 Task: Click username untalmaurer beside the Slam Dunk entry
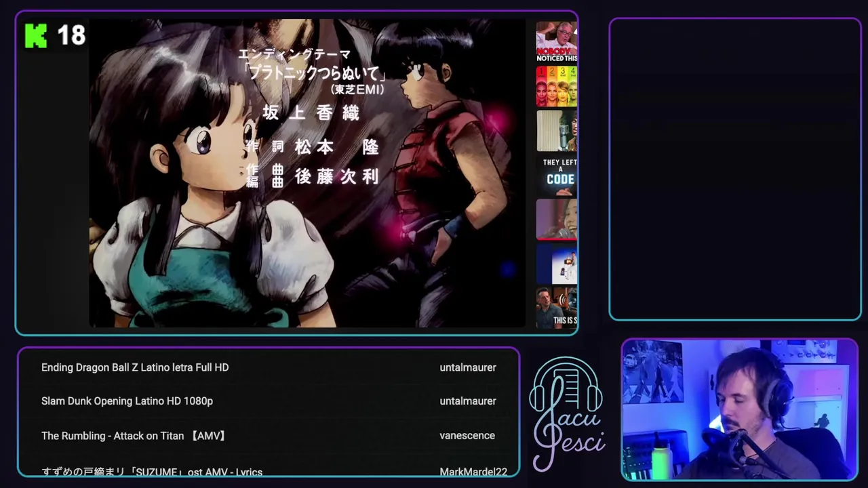468,401
